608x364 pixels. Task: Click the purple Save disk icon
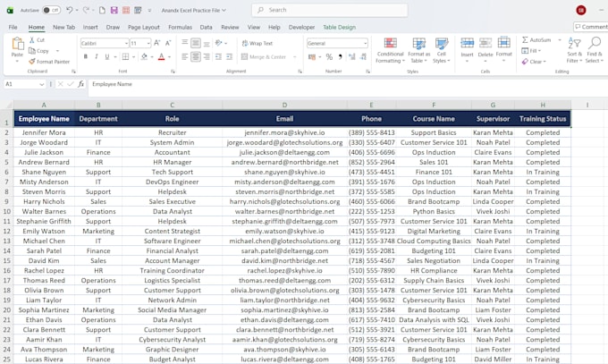[x=114, y=10]
